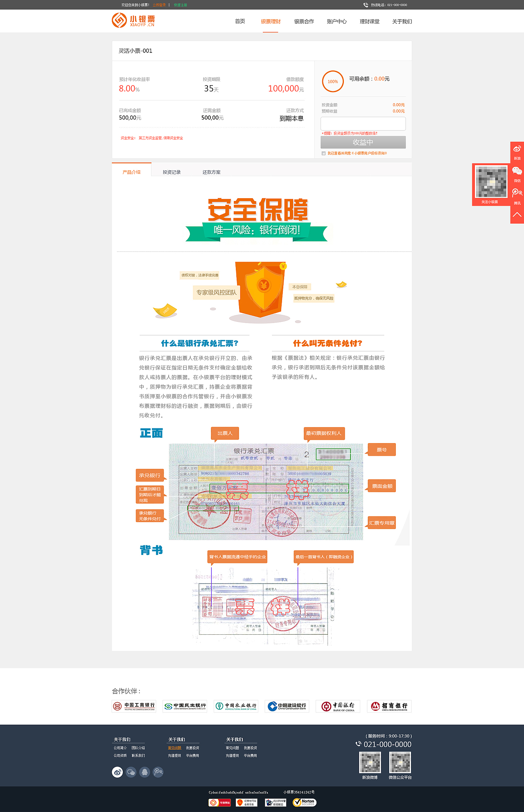
Task: Click the 新浪微博 QR code in footer
Action: 370,762
